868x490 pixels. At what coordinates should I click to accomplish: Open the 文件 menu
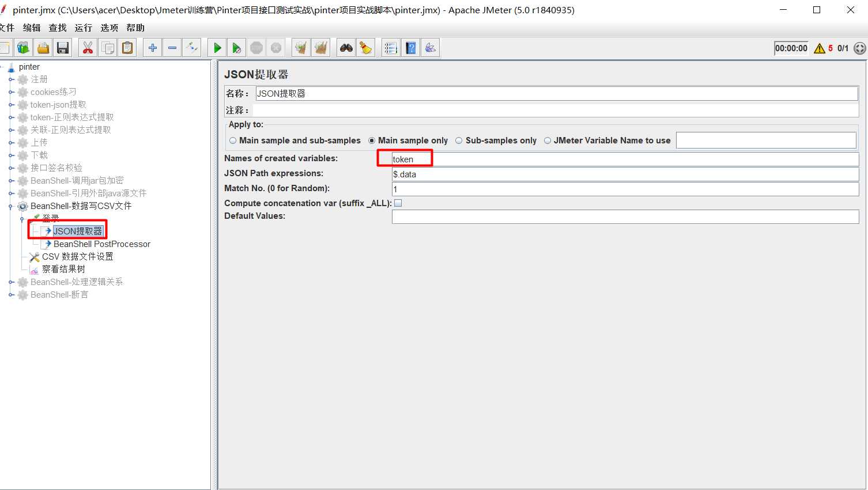click(x=7, y=28)
